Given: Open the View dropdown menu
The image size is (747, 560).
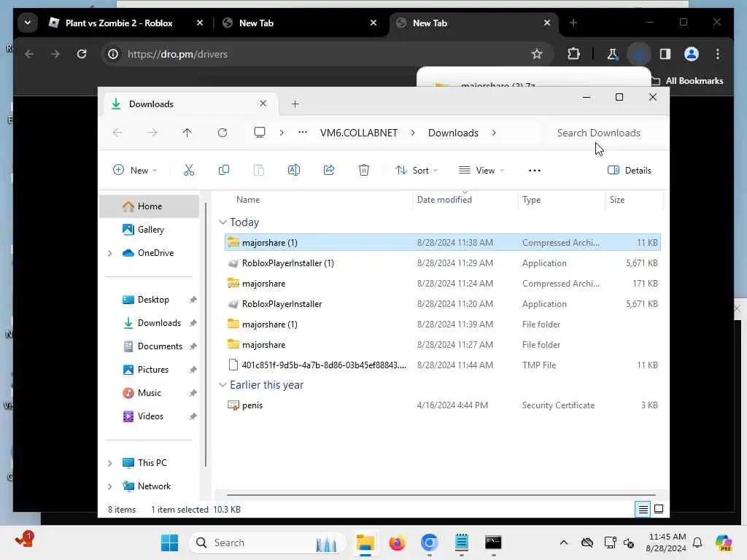Looking at the screenshot, I should coord(481,170).
